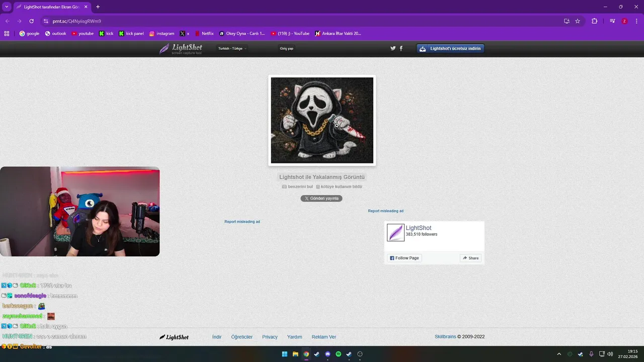644x362 pixels.
Task: Click the LightShot logo in header
Action: tap(181, 49)
